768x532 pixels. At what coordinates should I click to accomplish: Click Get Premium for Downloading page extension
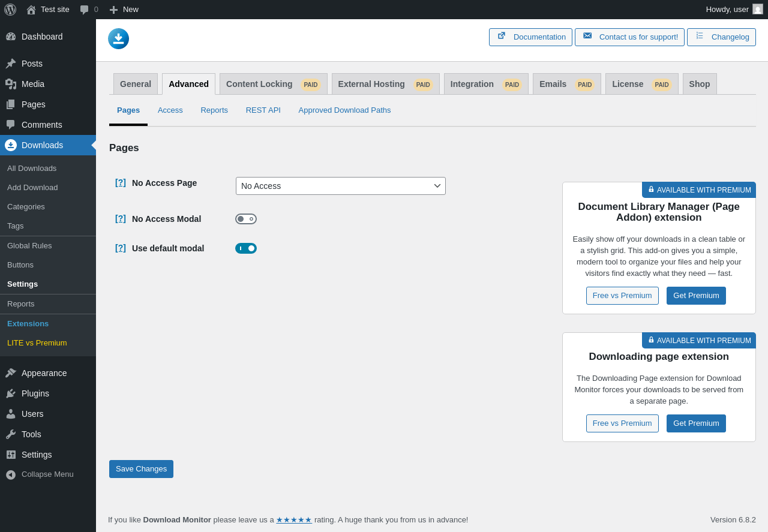(696, 423)
